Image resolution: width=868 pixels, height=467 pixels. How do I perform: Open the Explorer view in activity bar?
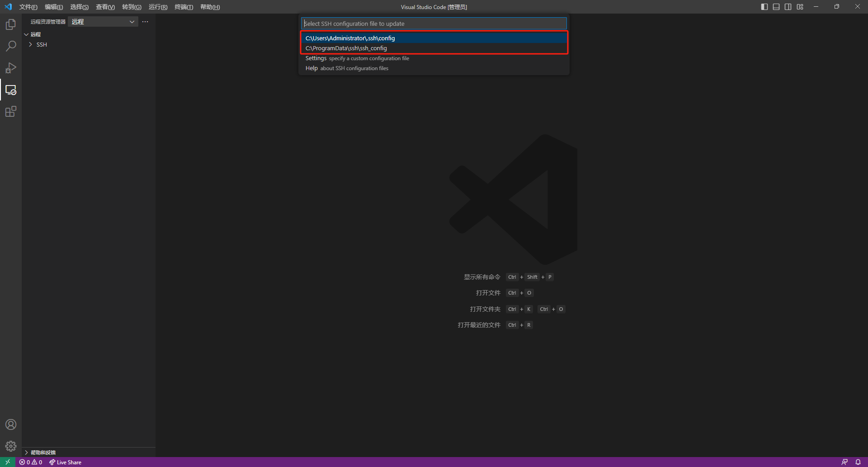tap(11, 24)
